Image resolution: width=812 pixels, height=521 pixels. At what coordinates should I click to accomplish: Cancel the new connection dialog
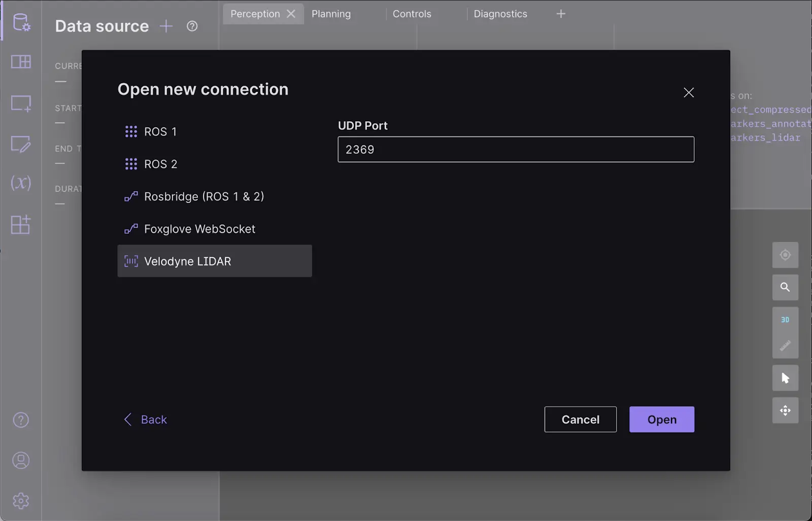point(580,419)
